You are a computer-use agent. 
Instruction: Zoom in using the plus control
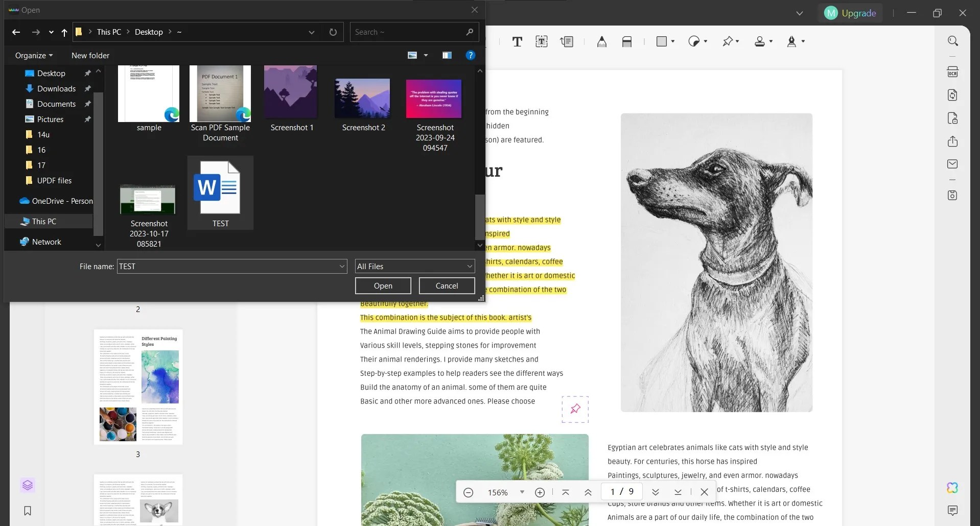540,492
